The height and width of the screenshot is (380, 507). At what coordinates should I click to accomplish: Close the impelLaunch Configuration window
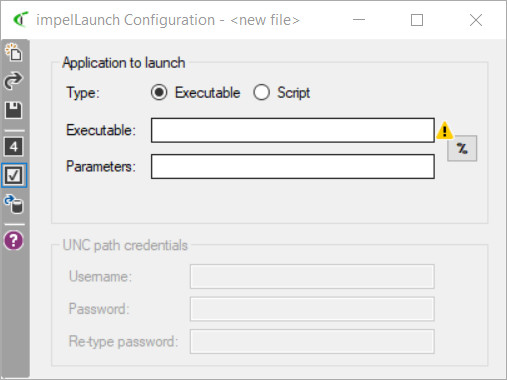476,20
